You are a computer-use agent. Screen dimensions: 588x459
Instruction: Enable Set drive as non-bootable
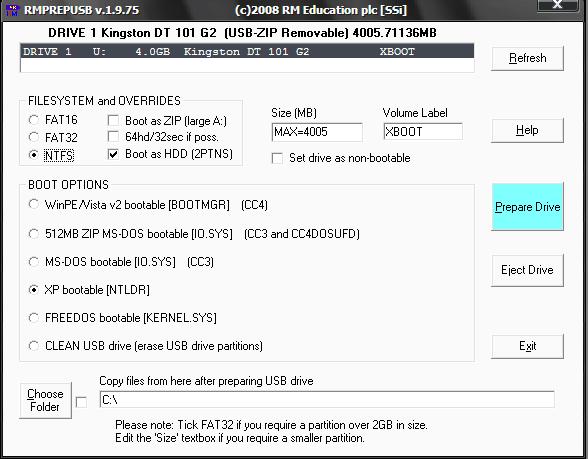click(x=277, y=158)
